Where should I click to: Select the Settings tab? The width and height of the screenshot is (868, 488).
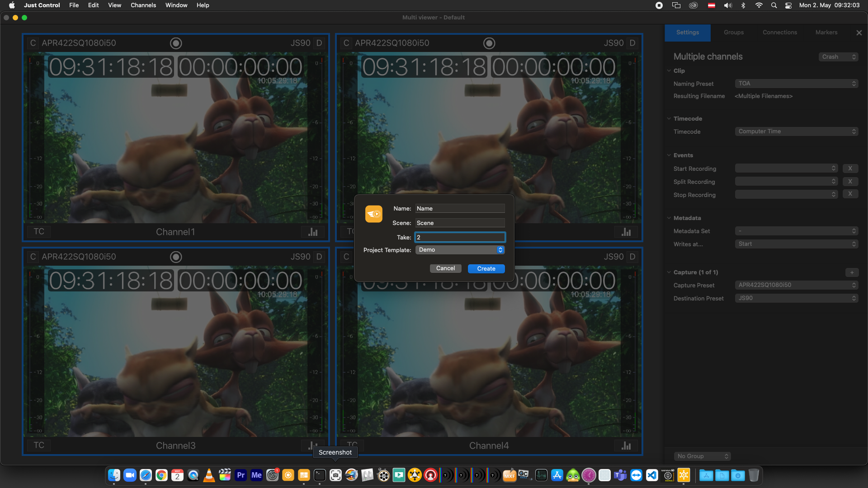click(x=688, y=33)
